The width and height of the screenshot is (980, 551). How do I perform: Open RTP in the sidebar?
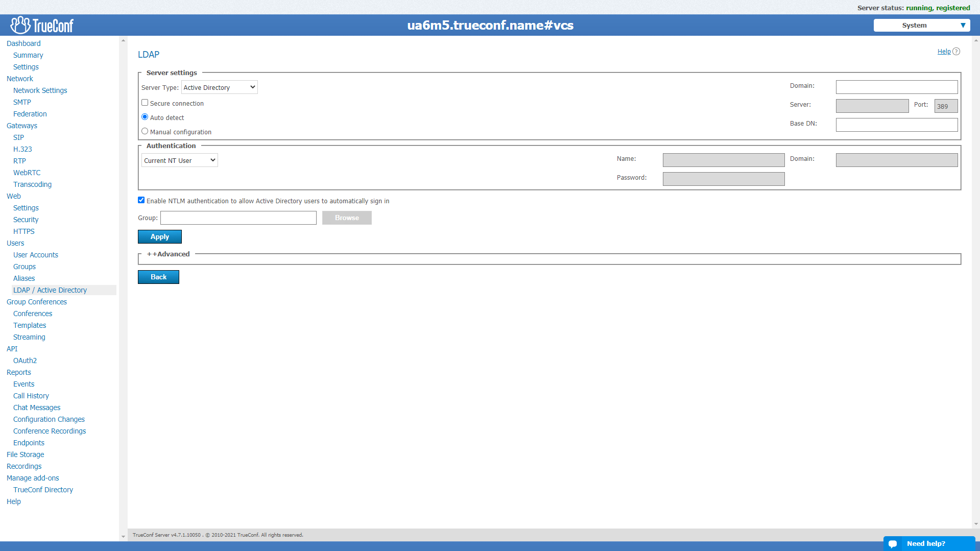(19, 161)
